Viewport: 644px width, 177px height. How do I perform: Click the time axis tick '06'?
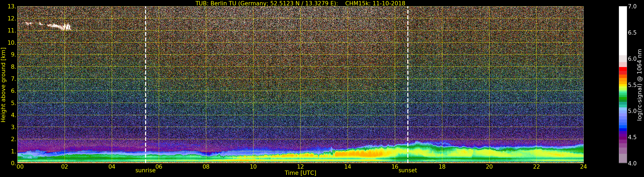pos(159,167)
